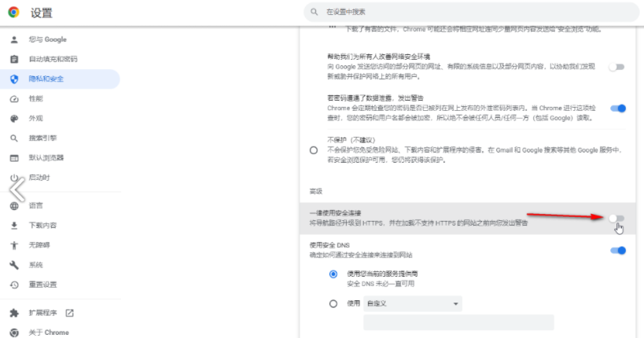Click the custom DNS provider text field

pyautogui.click(x=458, y=322)
